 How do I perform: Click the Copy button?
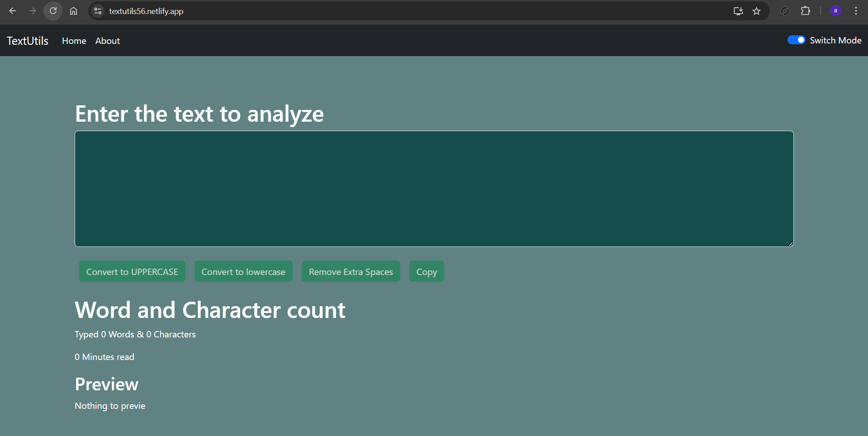pos(427,271)
